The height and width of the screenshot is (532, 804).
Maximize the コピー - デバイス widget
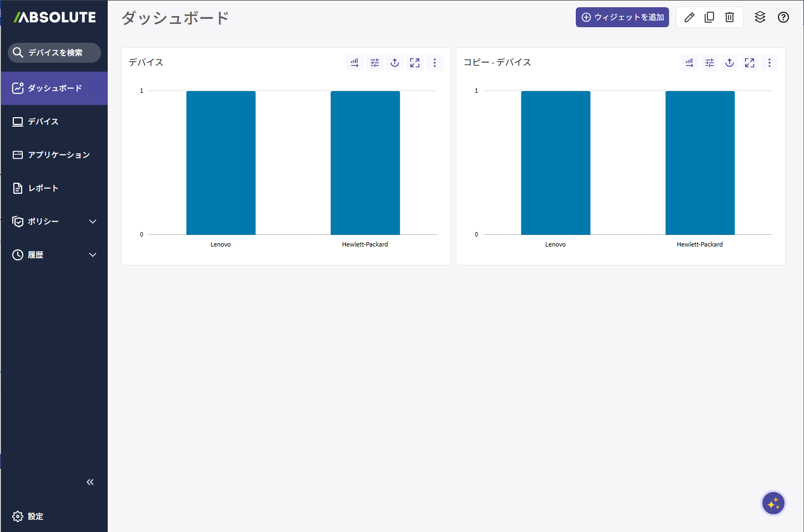pyautogui.click(x=750, y=63)
